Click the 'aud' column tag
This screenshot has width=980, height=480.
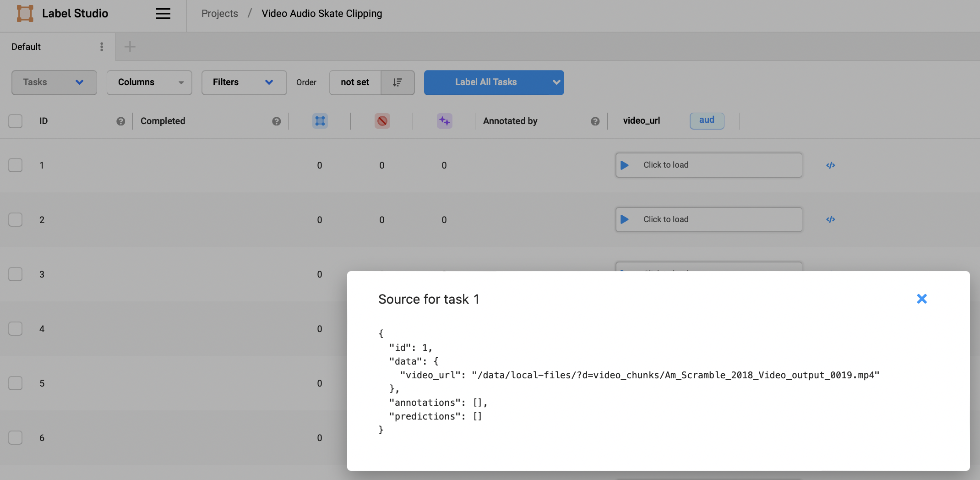pyautogui.click(x=707, y=120)
